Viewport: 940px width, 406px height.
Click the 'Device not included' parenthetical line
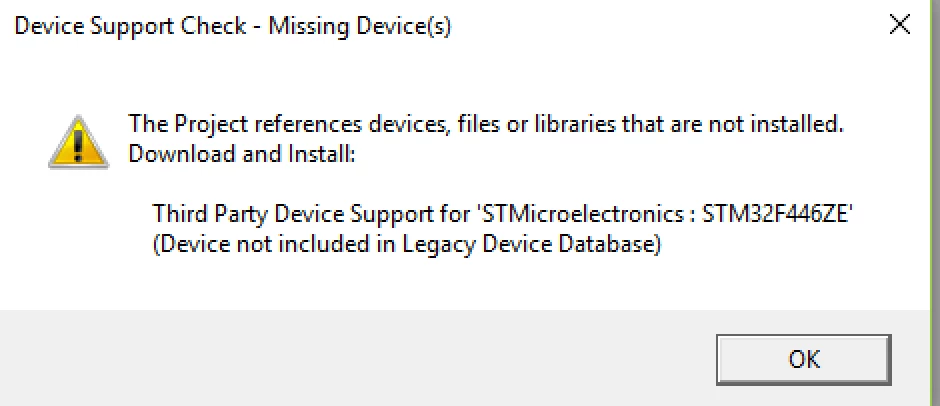click(406, 245)
